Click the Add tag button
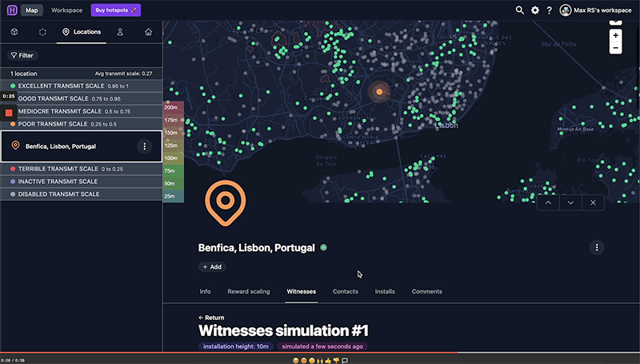Screen dimensions: 640x364 (x=212, y=267)
